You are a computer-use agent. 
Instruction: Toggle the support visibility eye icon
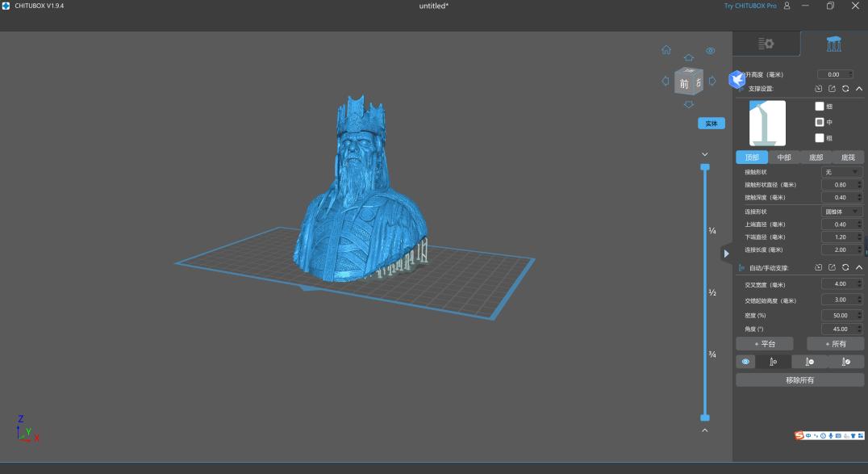[x=745, y=361]
